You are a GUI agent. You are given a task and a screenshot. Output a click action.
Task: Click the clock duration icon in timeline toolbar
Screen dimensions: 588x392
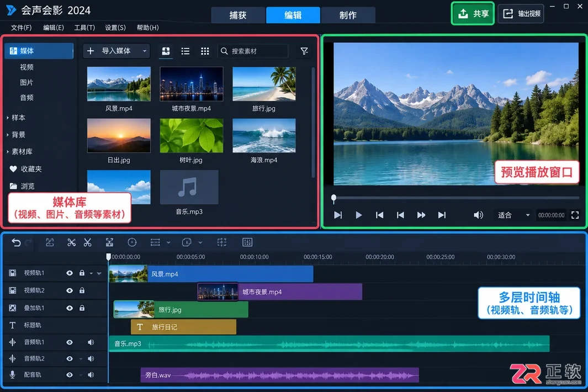(132, 242)
